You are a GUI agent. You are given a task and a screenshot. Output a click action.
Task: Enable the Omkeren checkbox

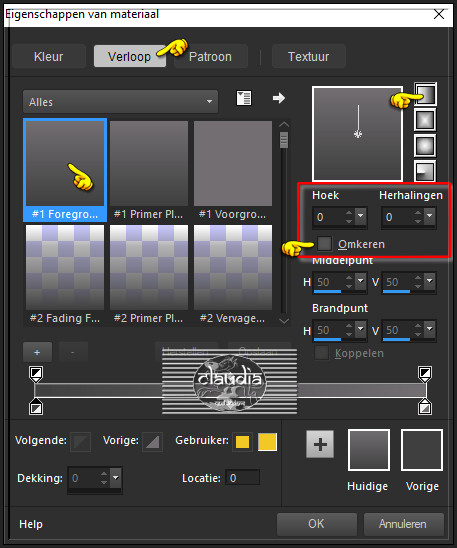point(325,244)
